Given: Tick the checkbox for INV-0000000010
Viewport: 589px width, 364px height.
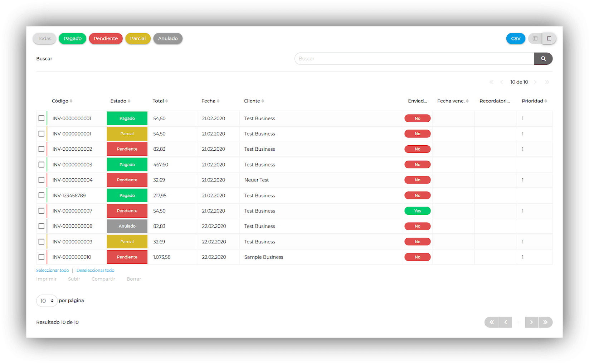Looking at the screenshot, I should (x=42, y=257).
